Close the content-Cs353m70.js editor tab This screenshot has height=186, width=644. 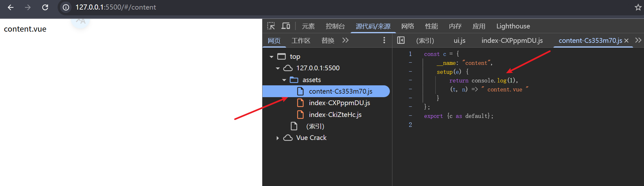point(626,41)
